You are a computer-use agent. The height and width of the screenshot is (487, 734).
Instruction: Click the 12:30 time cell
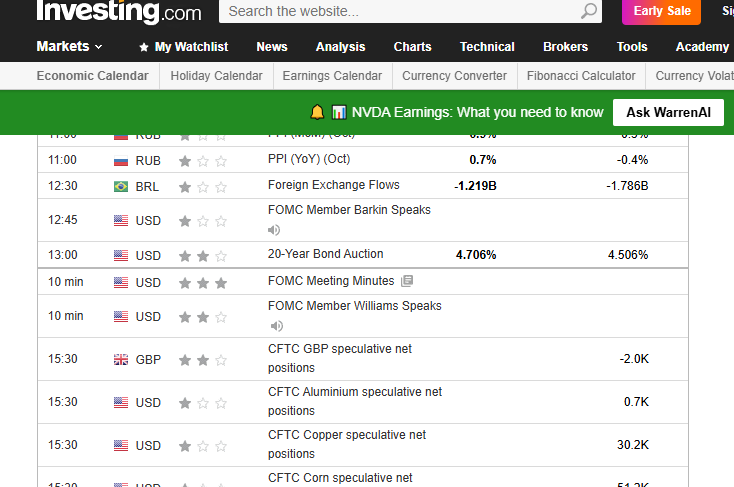click(x=63, y=186)
